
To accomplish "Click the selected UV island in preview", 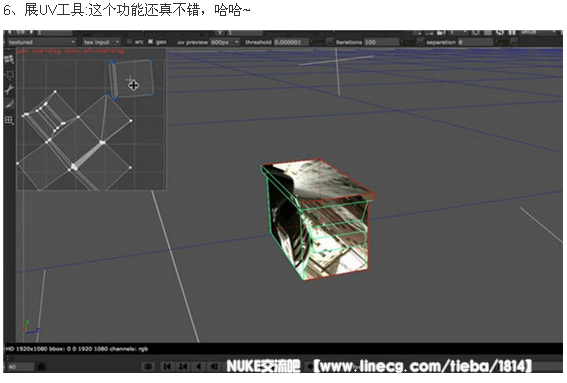I will (131, 79).
